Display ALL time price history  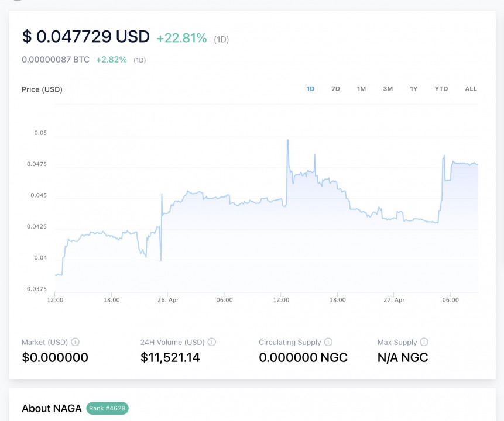click(x=471, y=89)
